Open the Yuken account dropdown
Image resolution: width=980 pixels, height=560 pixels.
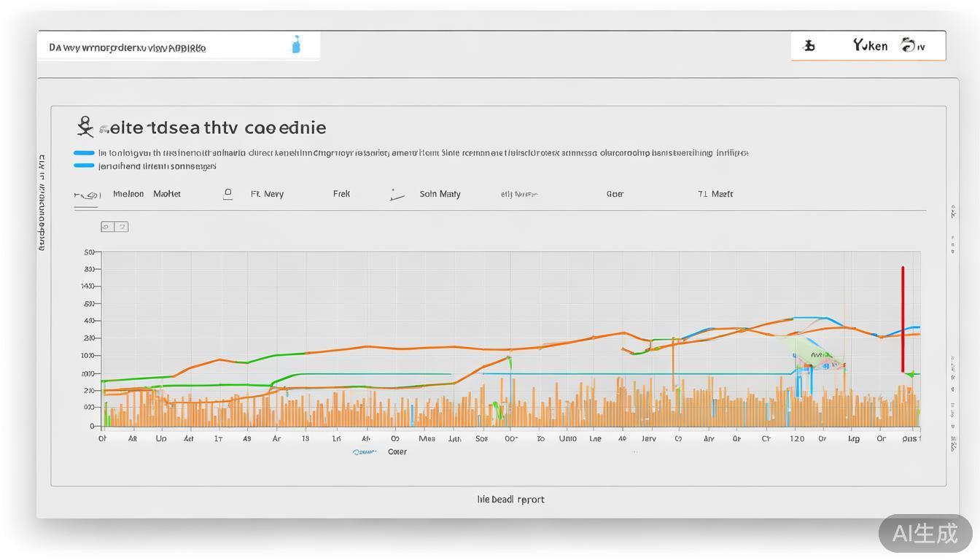[x=870, y=46]
